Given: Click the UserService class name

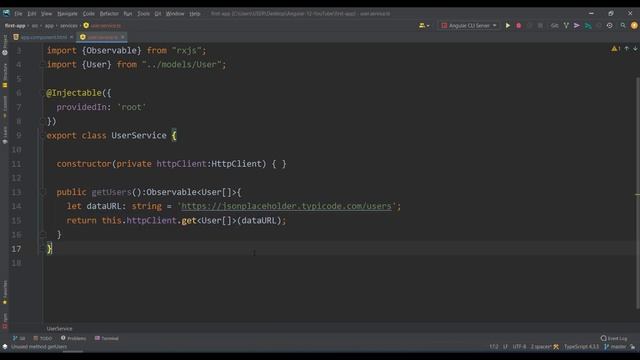Looking at the screenshot, I should (139, 135).
